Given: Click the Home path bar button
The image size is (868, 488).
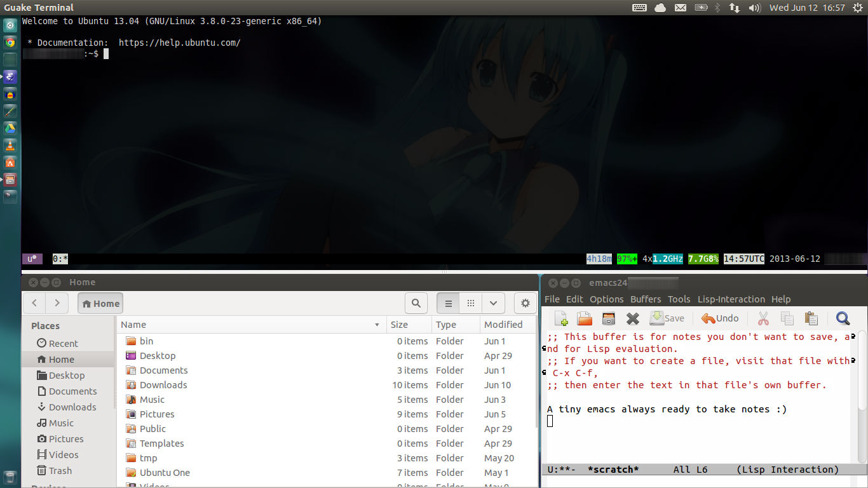Looking at the screenshot, I should [x=100, y=303].
